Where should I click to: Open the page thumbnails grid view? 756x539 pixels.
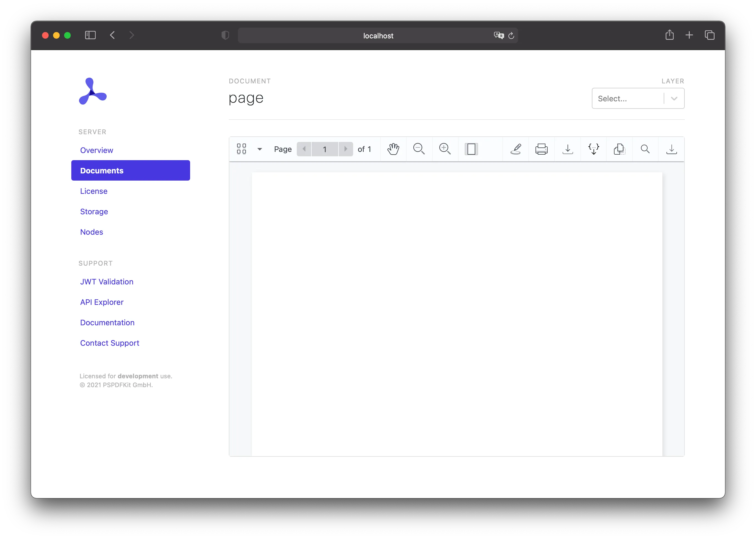click(x=242, y=149)
